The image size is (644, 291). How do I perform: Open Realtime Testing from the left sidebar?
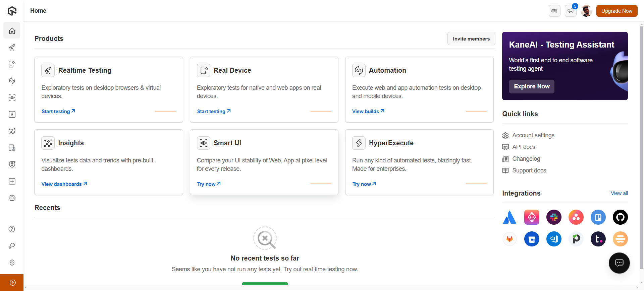point(12,48)
